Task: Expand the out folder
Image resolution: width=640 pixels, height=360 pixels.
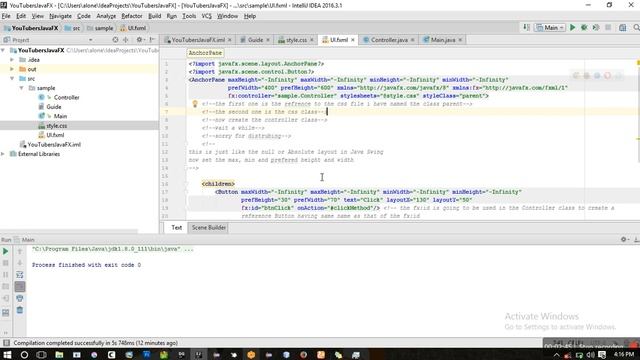Action: click(12, 69)
